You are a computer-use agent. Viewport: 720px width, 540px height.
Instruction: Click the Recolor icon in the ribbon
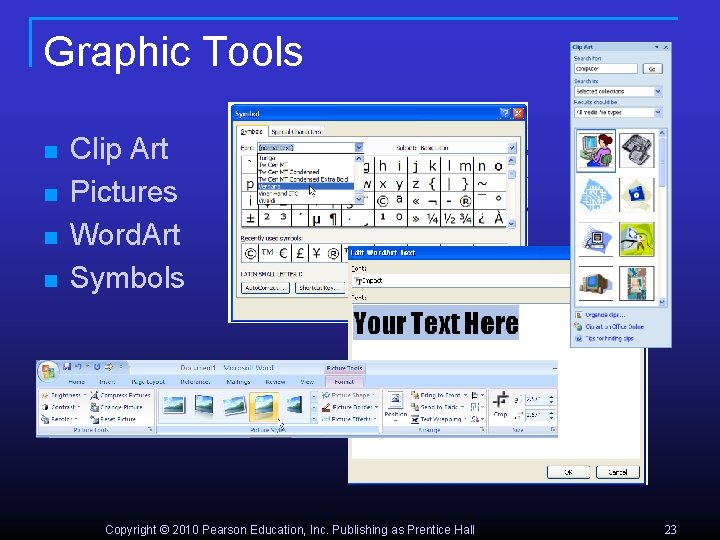[x=45, y=419]
